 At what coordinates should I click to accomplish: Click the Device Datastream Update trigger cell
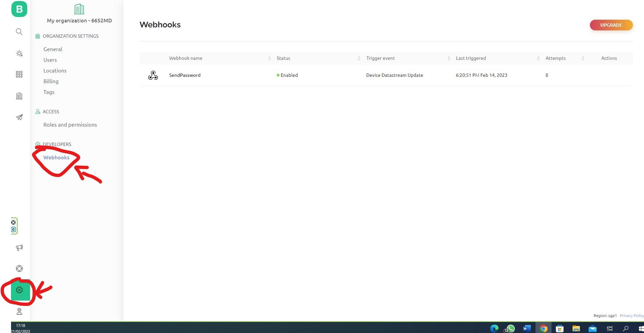point(395,75)
